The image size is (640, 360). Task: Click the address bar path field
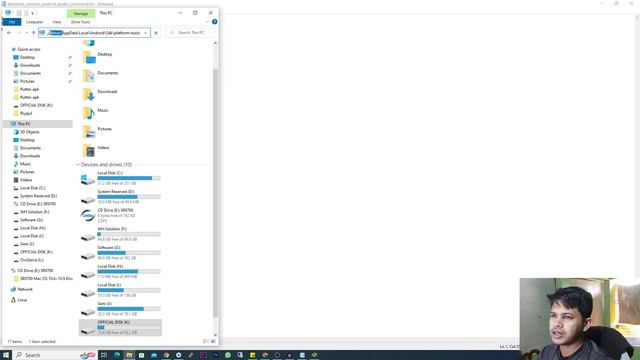(x=94, y=33)
